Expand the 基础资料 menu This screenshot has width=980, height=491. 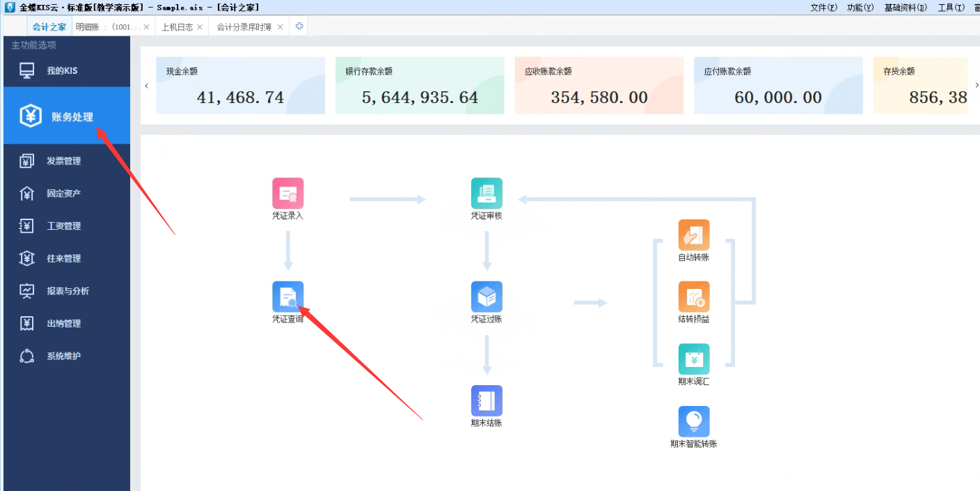point(905,7)
